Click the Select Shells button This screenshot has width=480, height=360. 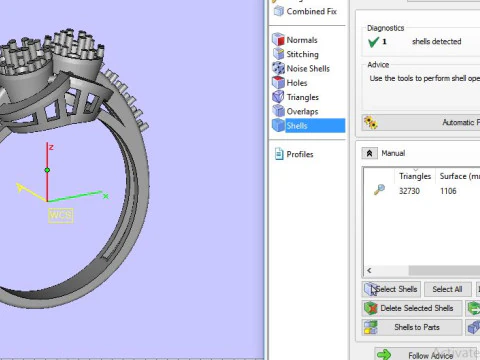pyautogui.click(x=391, y=289)
